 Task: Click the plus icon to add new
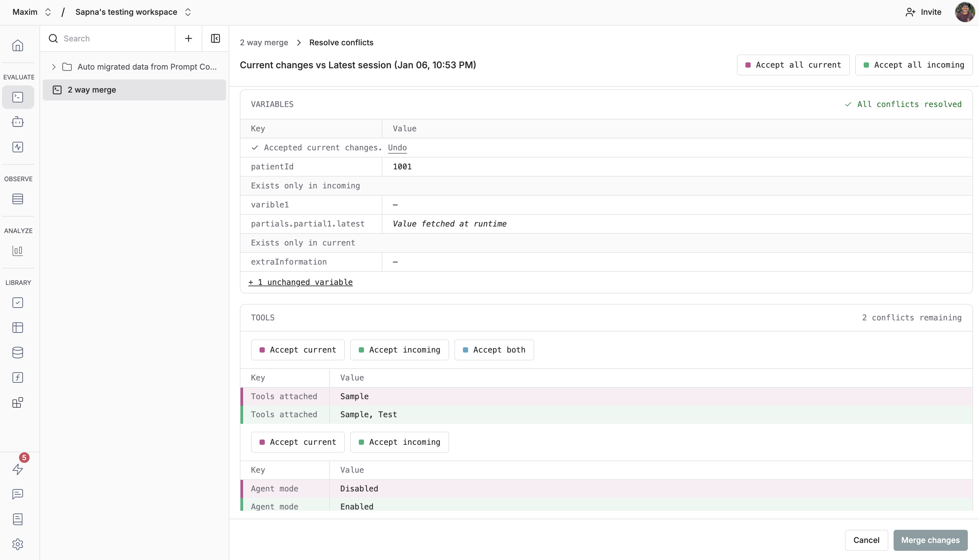click(188, 38)
